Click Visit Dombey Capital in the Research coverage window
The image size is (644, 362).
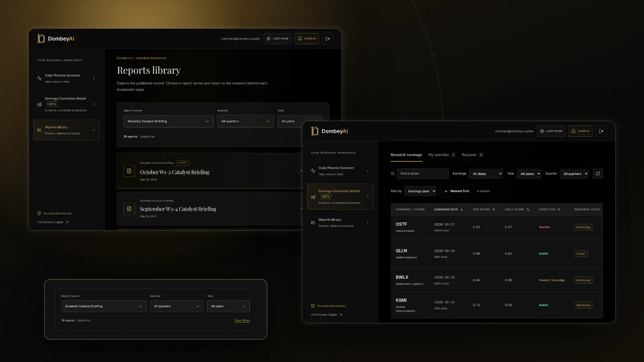click(x=326, y=315)
